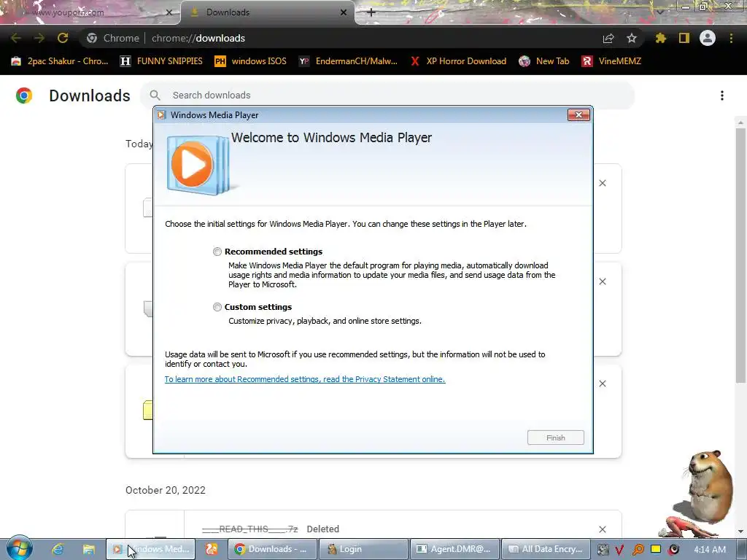Go forward in Chrome
The width and height of the screenshot is (747, 560).
[39, 38]
